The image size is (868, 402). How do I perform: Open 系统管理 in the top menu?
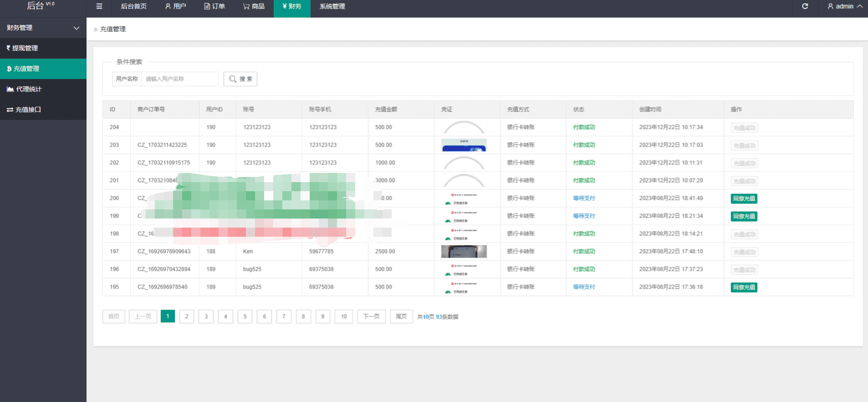(x=332, y=6)
